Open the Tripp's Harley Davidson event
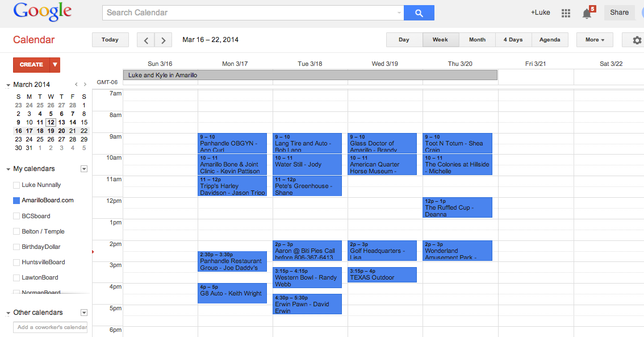Screen dimensions: 644x337 point(232,186)
